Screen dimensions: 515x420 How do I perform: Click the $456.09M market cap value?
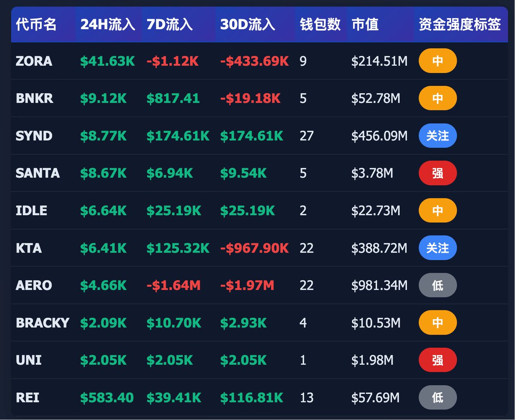pyautogui.click(x=379, y=136)
